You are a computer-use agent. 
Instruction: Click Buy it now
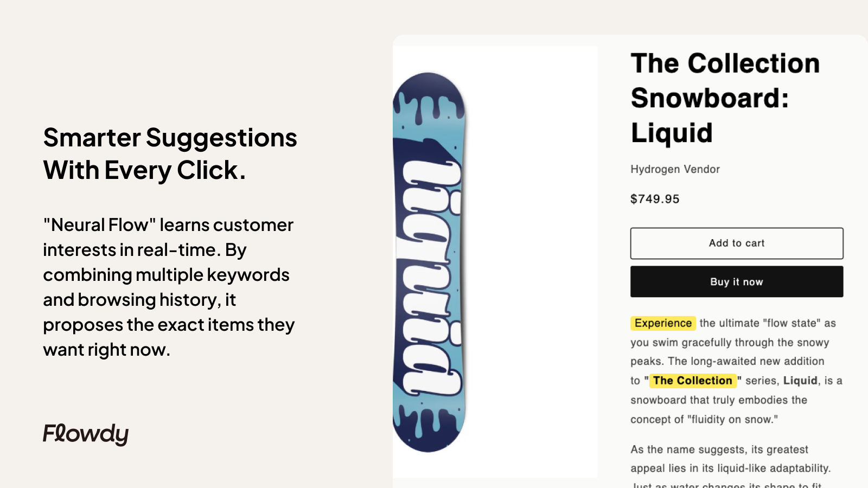tap(736, 281)
